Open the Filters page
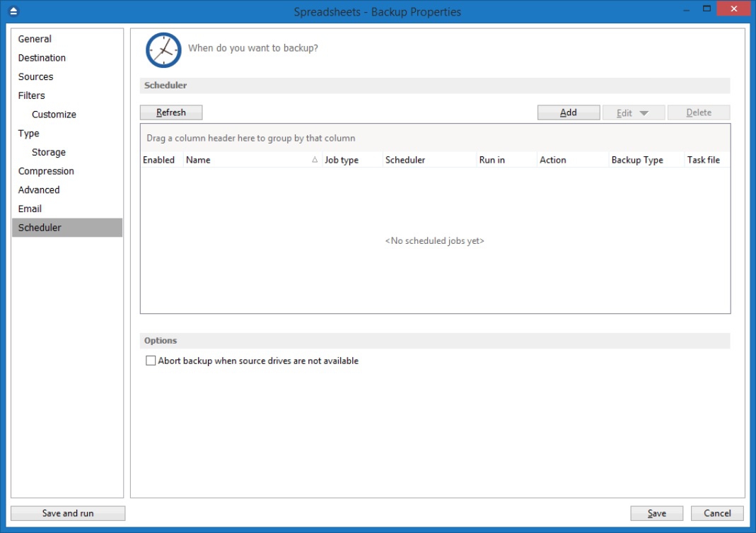Image resolution: width=756 pixels, height=533 pixels. pyautogui.click(x=31, y=95)
